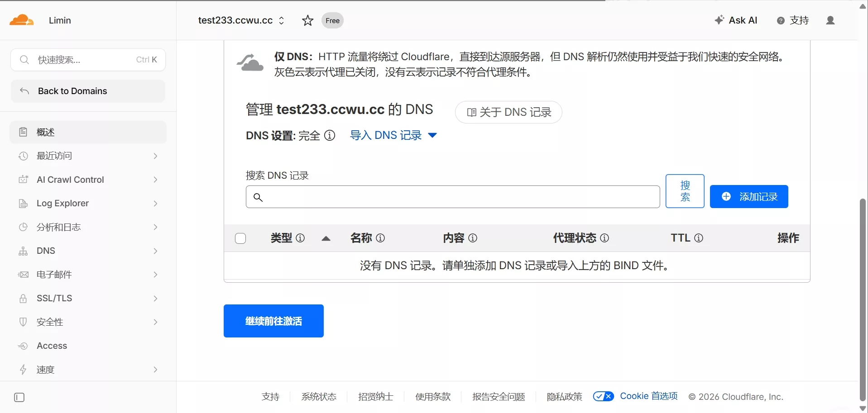Open the 使用条款 footer link
868x413 pixels.
tap(433, 397)
